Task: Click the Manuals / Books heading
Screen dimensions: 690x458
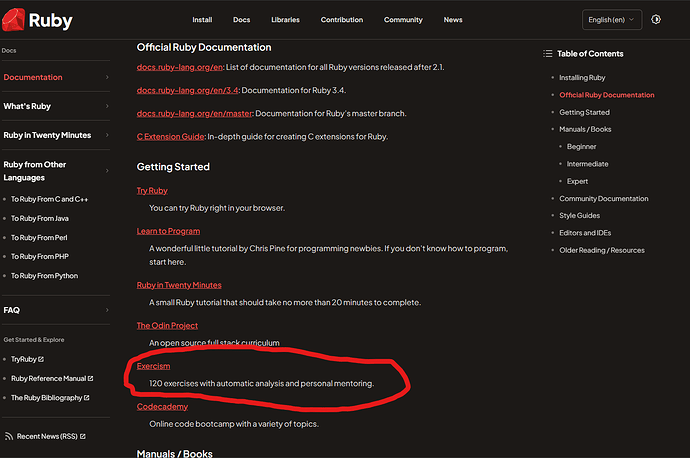Action: tap(174, 453)
